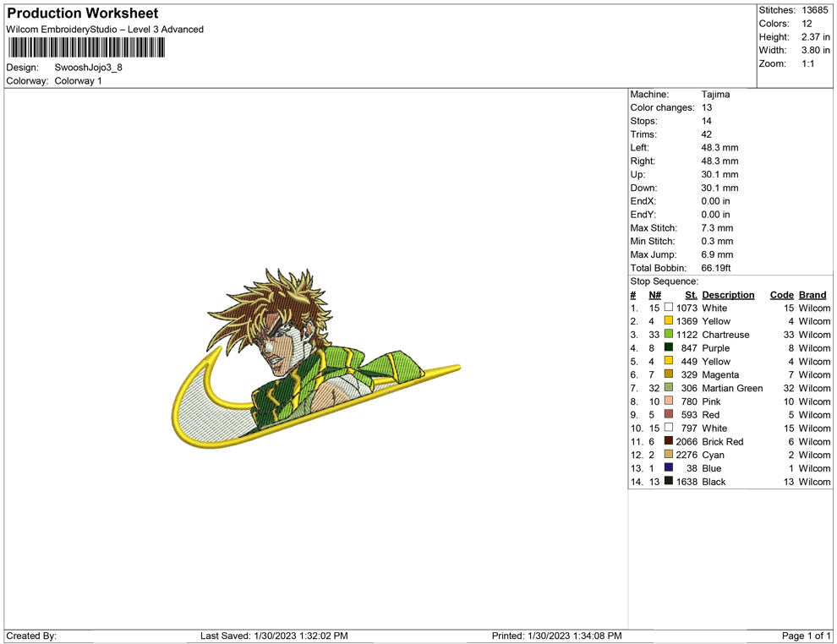Viewport: 837px width, 644px height.
Task: Click the swatch in the Red row
Action: (668, 414)
